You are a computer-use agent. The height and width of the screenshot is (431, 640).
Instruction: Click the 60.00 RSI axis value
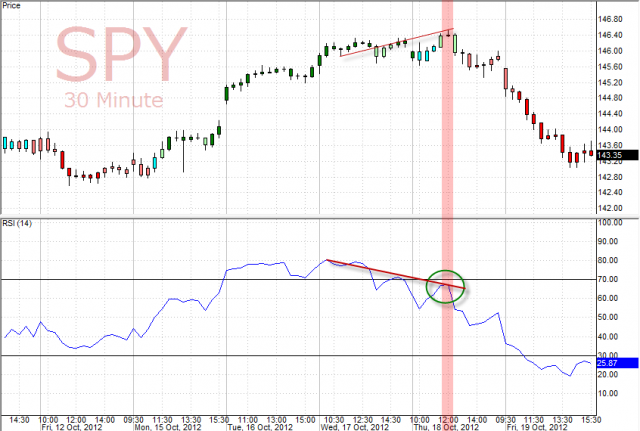coord(610,298)
